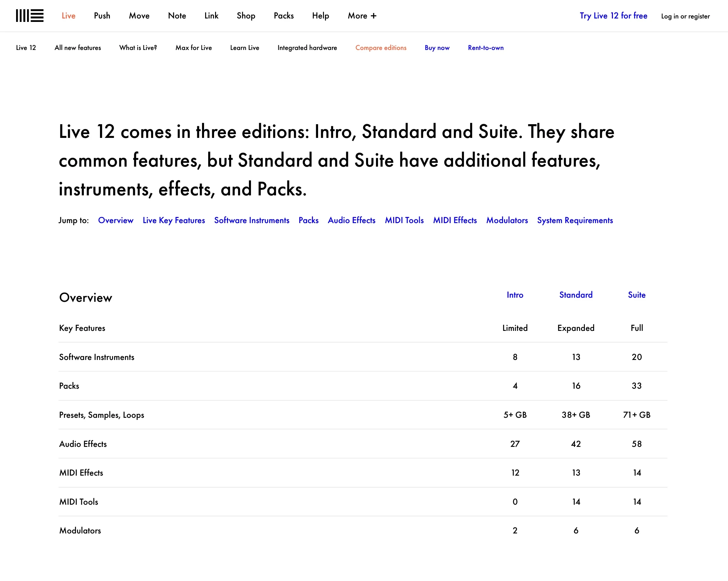The width and height of the screenshot is (728, 581).
Task: Select the Suite edition header link
Action: tap(637, 295)
